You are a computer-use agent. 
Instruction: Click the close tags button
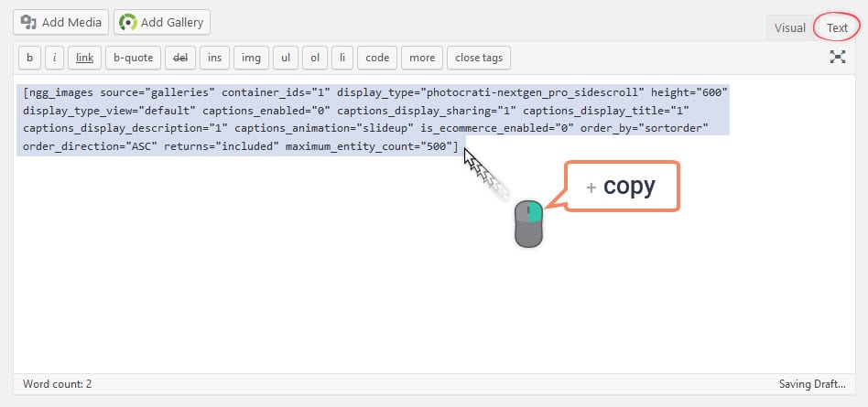[x=479, y=58]
